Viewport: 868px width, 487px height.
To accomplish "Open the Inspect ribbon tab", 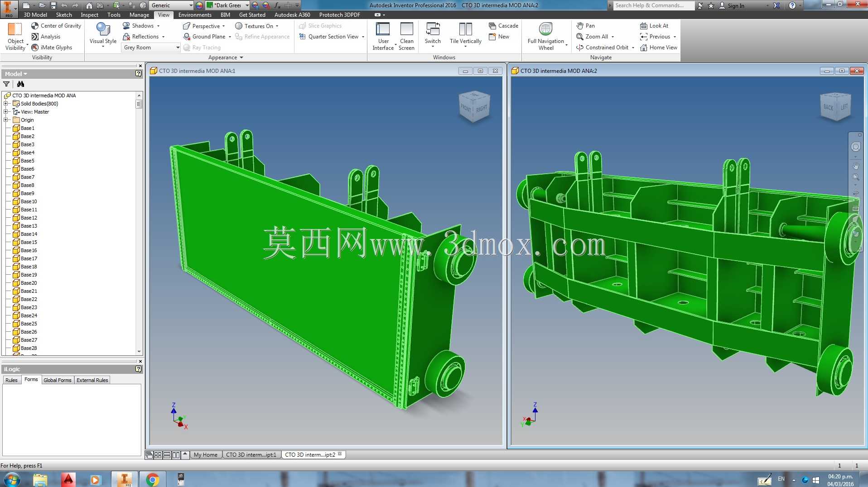I will click(89, 15).
